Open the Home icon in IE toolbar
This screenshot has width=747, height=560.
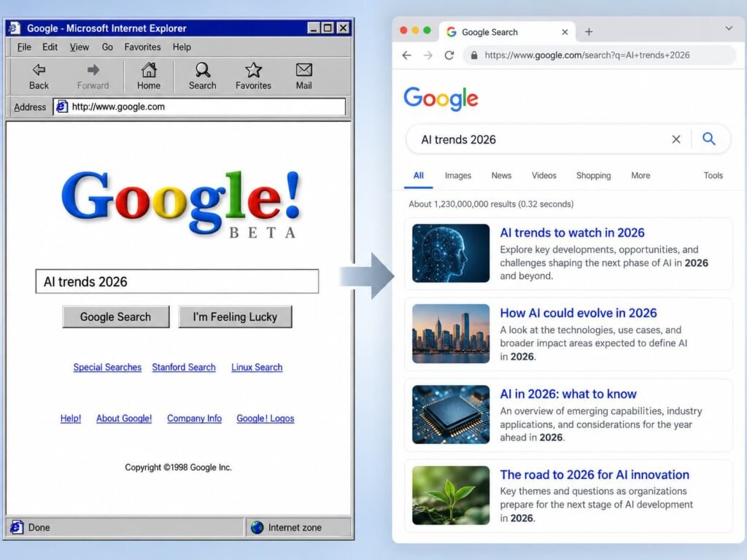pos(149,70)
